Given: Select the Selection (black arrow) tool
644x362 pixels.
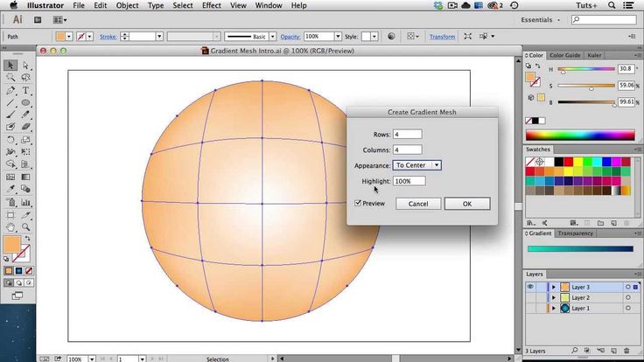Looking at the screenshot, I should click(10, 66).
